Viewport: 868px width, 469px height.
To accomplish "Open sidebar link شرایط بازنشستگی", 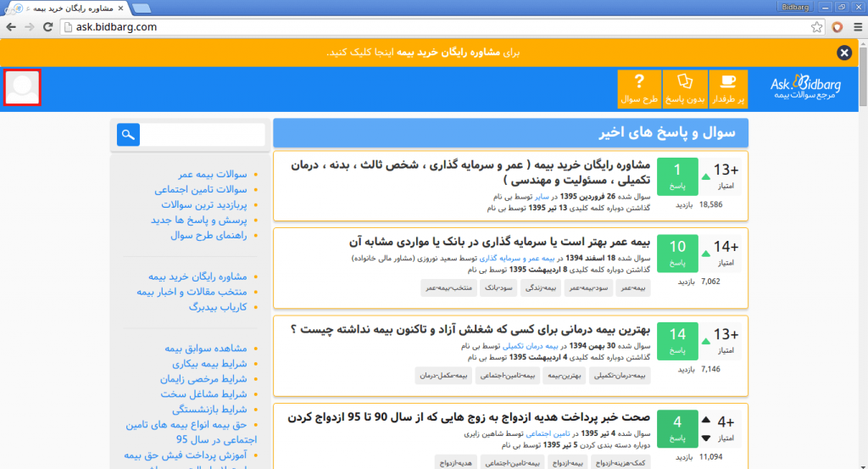I will tap(209, 410).
